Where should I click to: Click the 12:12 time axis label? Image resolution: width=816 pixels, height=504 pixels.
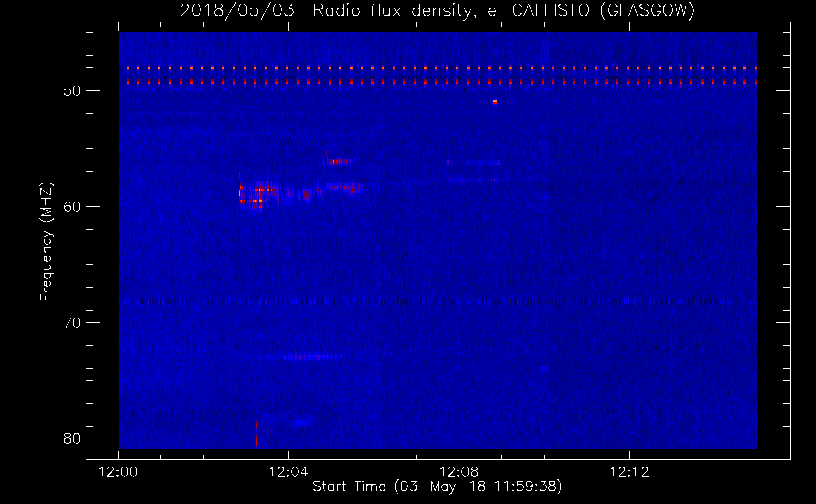[x=629, y=472]
